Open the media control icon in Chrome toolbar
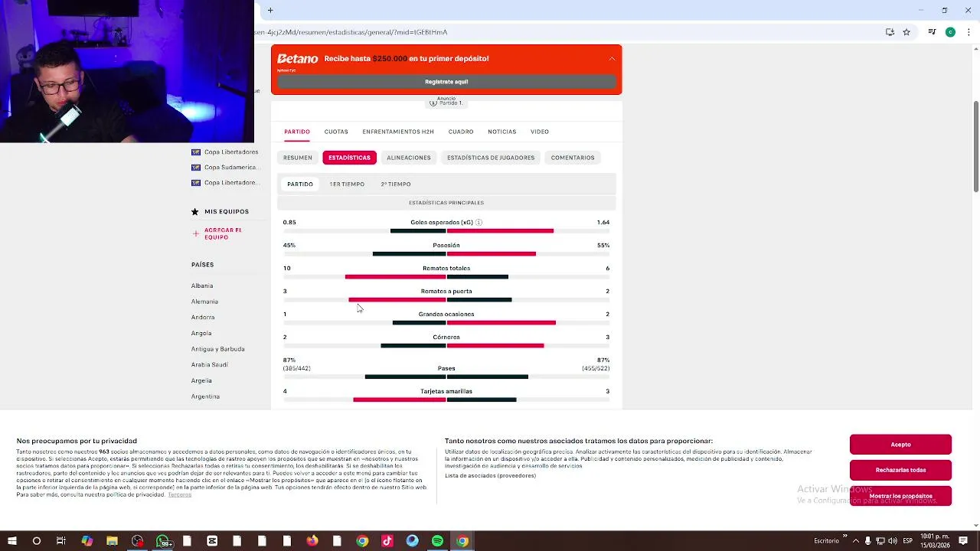 click(932, 32)
